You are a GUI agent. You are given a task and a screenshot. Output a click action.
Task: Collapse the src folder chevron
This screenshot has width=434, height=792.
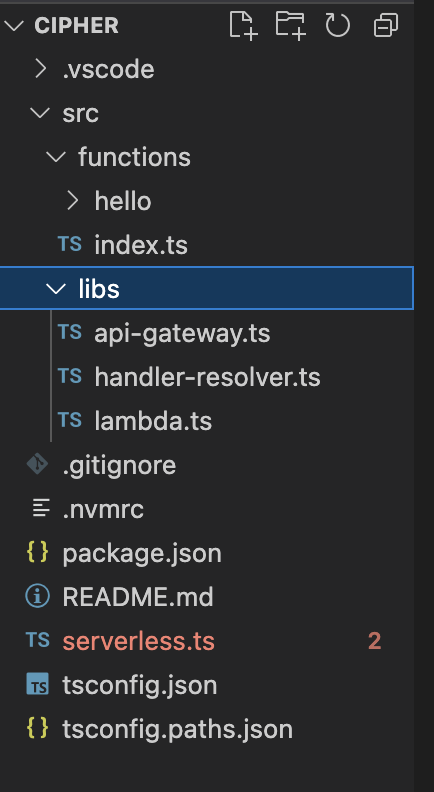(39, 113)
